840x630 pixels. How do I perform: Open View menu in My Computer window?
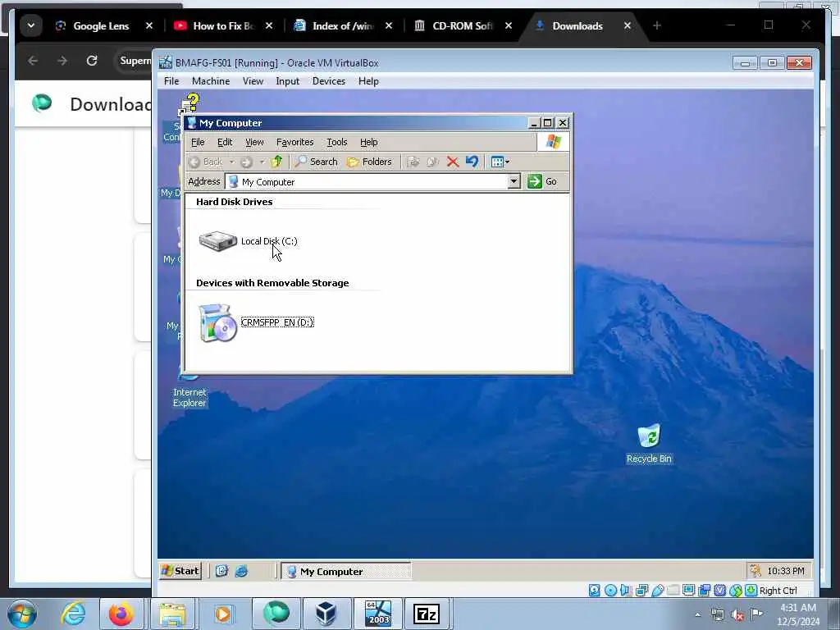(x=254, y=142)
